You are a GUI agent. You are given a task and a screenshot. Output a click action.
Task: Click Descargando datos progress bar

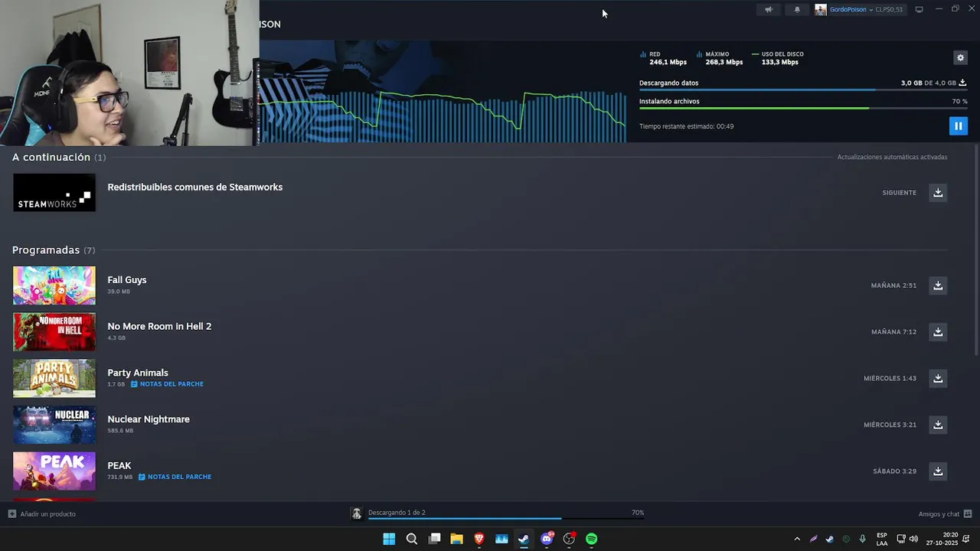(802, 90)
